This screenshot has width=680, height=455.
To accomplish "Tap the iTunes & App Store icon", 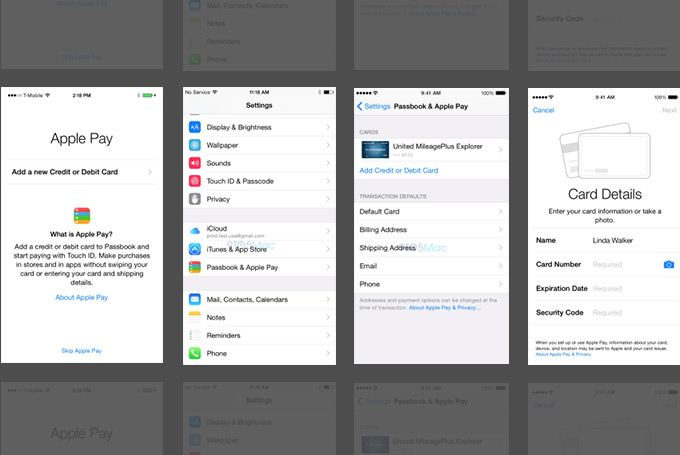I will (195, 249).
